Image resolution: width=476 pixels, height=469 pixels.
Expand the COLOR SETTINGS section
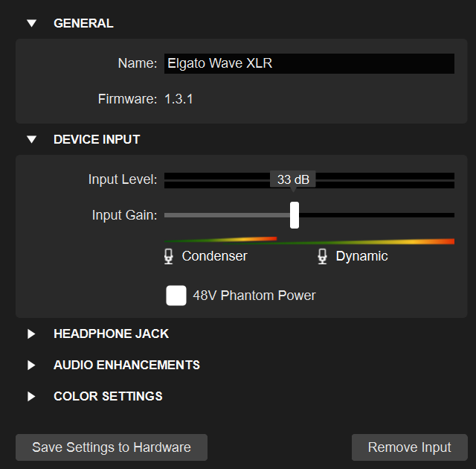[31, 396]
